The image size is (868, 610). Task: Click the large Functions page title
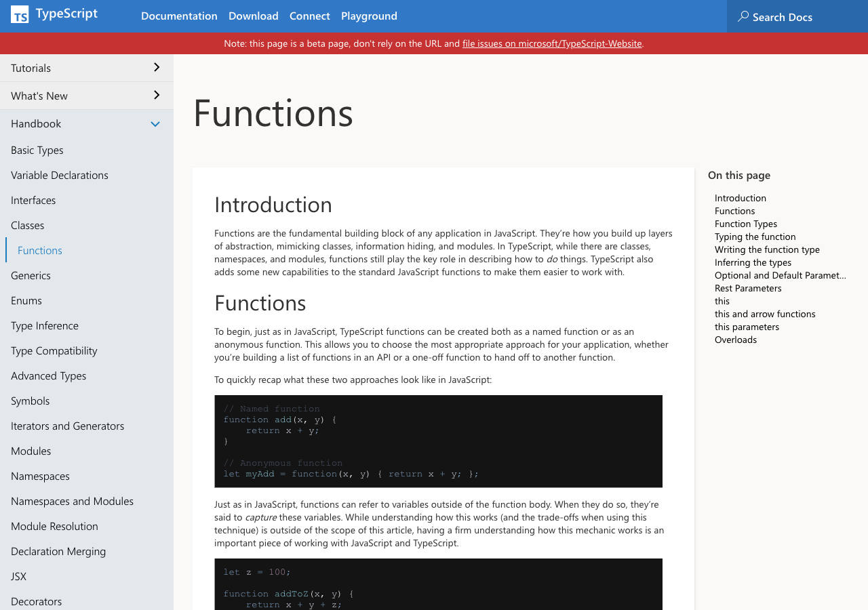(x=273, y=113)
